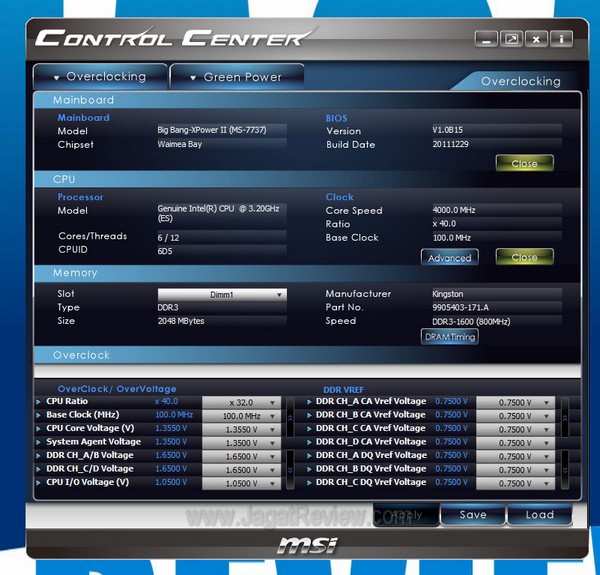Close the CPU section with Close button
The height and width of the screenshot is (575, 600).
pos(524,257)
